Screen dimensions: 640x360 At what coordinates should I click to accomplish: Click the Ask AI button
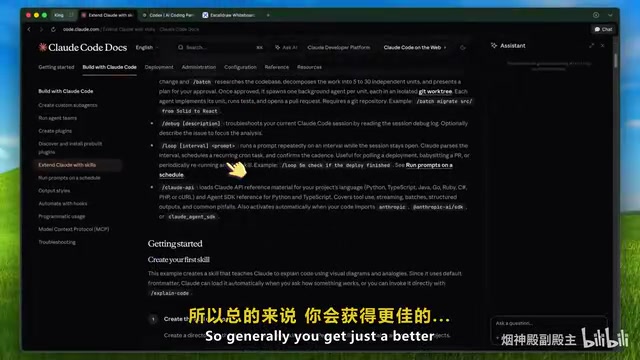click(x=286, y=47)
